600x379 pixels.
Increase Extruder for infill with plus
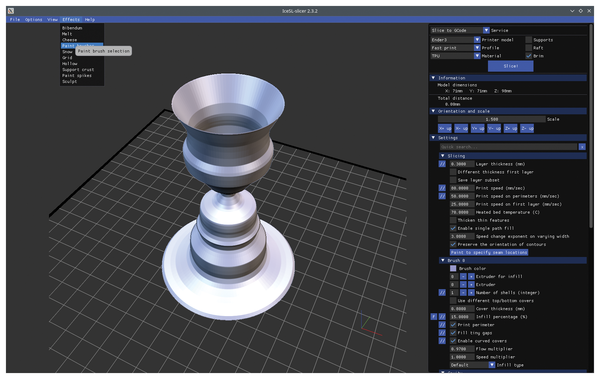pos(471,276)
